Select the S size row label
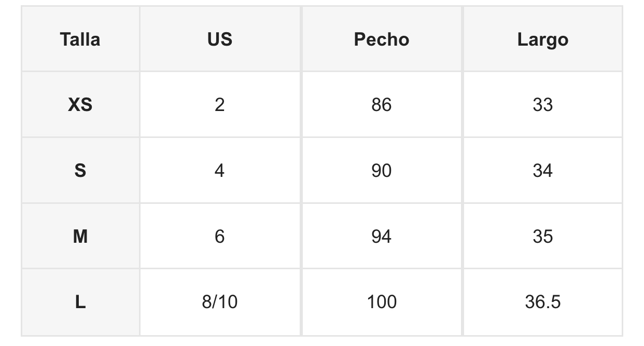 click(x=80, y=171)
